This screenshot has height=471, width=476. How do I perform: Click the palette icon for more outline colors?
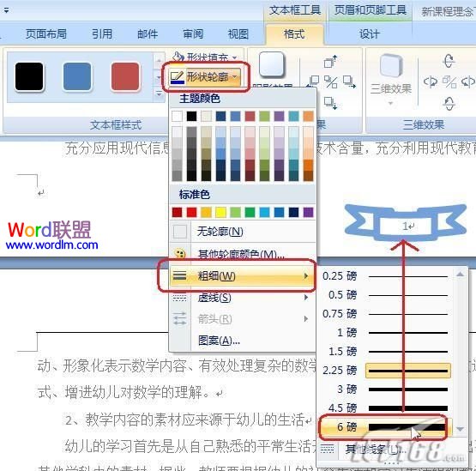[x=180, y=253]
